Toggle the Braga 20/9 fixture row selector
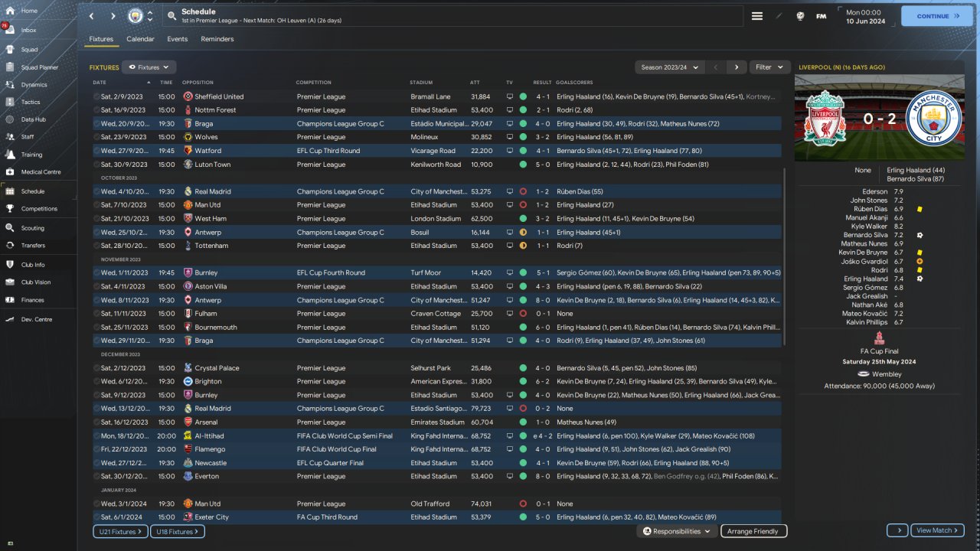The image size is (980, 551). (96, 124)
